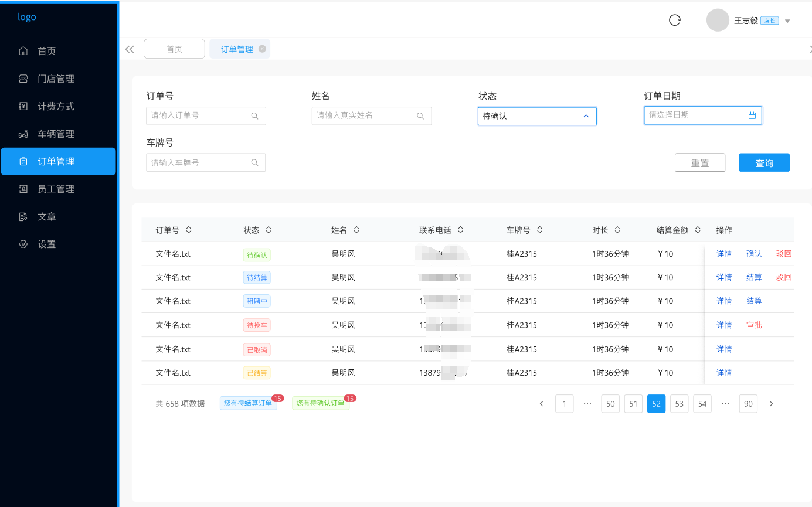Sort by 时长 column
Viewport: 812px width, 507px height.
(x=617, y=230)
